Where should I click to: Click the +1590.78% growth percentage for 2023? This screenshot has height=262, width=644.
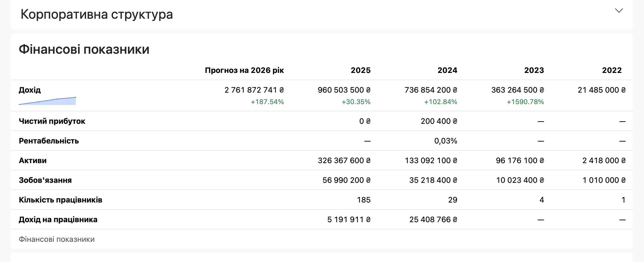(x=525, y=102)
